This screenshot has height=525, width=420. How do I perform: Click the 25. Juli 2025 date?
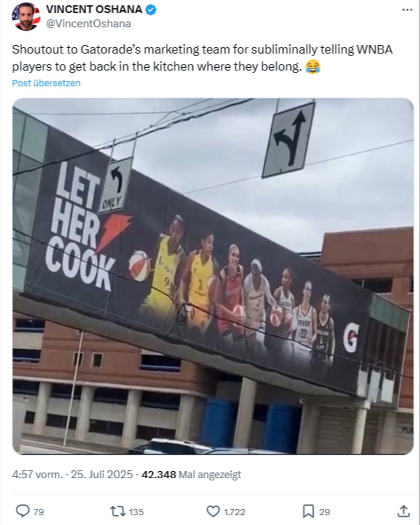coord(102,475)
